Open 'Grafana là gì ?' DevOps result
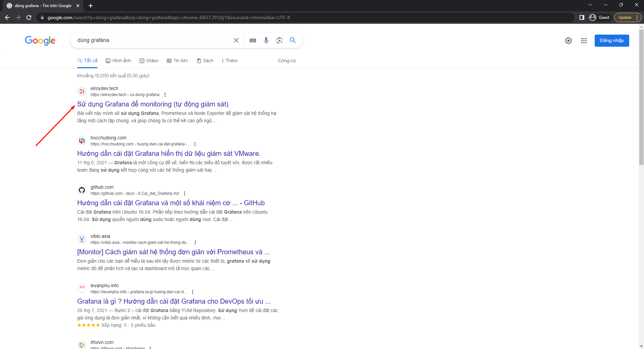This screenshot has height=349, width=644. 174,301
